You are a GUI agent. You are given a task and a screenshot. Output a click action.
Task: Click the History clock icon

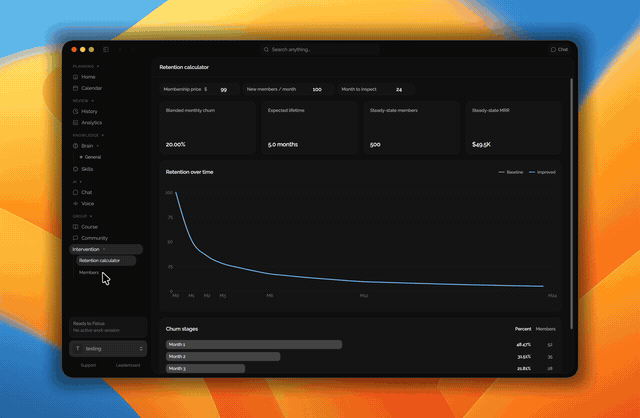[76, 111]
